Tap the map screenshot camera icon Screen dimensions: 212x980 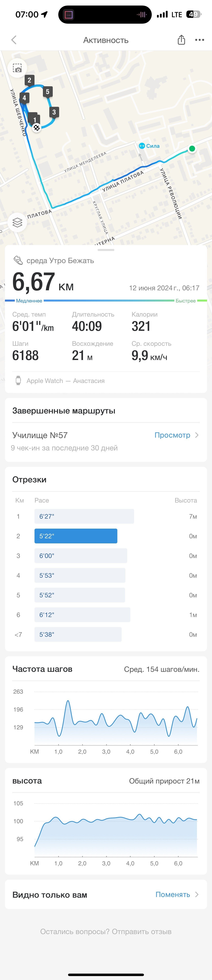17,68
